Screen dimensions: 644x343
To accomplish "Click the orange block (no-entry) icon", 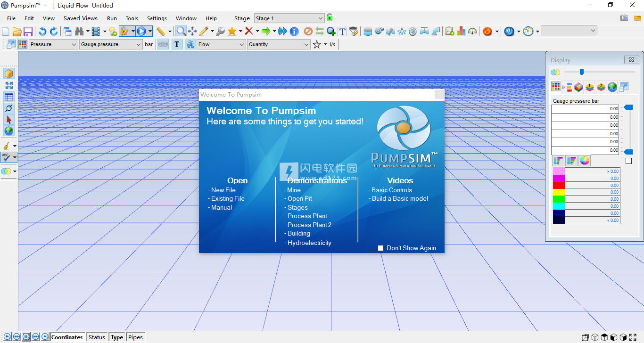I will [308, 32].
